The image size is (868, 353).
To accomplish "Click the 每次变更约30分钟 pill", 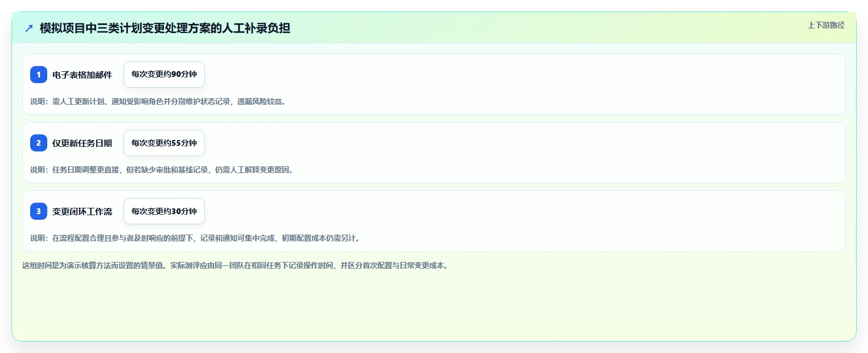I will (x=164, y=211).
